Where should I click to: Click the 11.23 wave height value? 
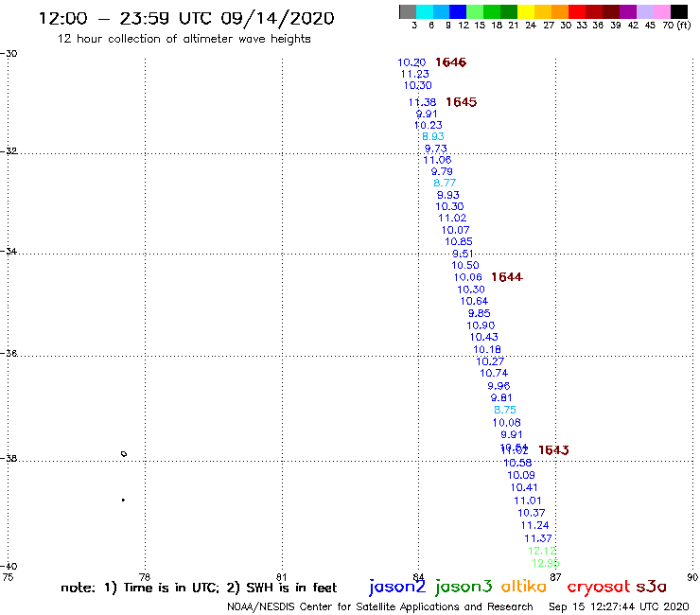click(415, 74)
